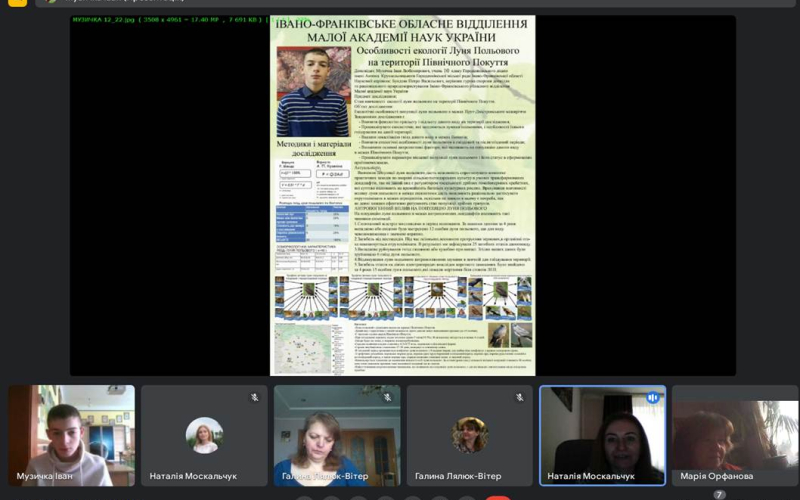
Task: Click muted mic icon on Галина Лялюк-Вітер's video tile
Action: [x=387, y=397]
